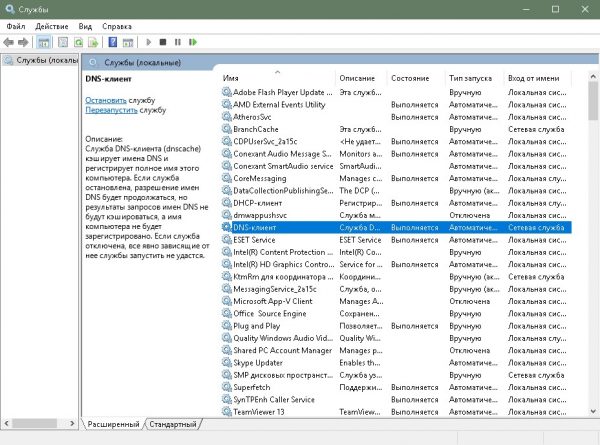Switch to the Расширенный tab

pos(112,424)
